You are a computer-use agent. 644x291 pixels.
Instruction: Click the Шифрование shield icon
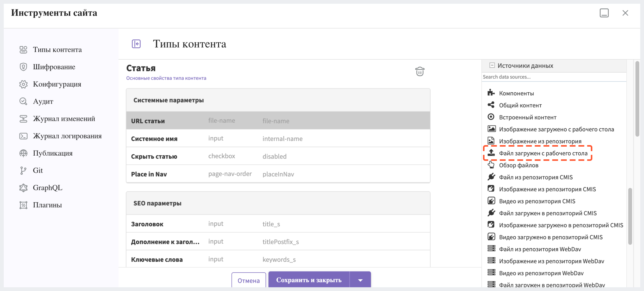[x=23, y=67]
